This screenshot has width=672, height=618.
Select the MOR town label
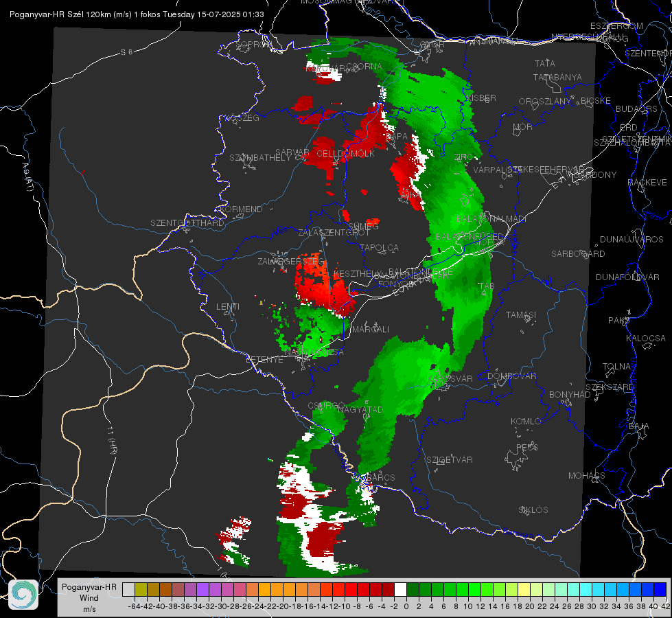pyautogui.click(x=523, y=127)
